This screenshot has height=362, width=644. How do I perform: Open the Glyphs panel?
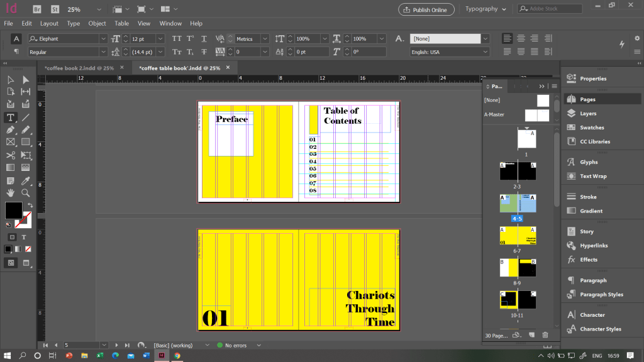point(588,162)
